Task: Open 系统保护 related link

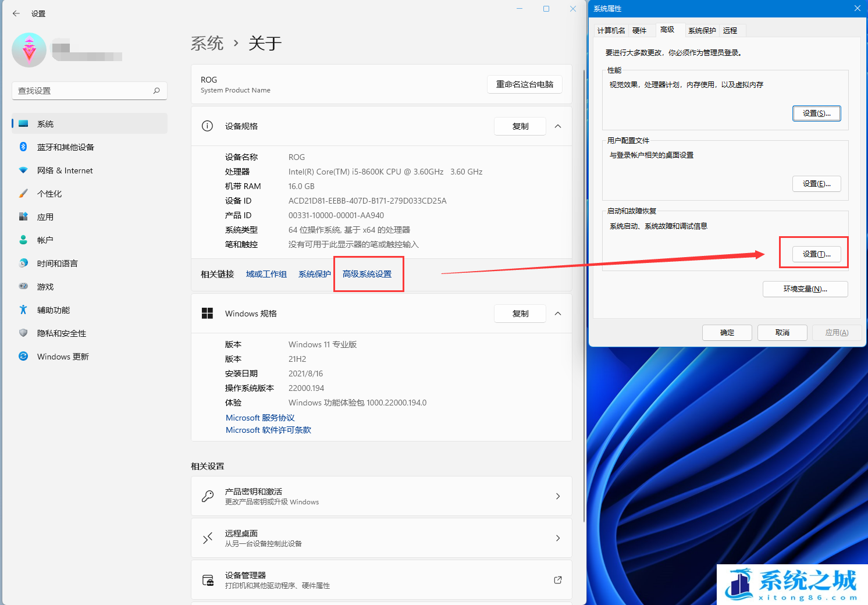Action: pos(315,274)
